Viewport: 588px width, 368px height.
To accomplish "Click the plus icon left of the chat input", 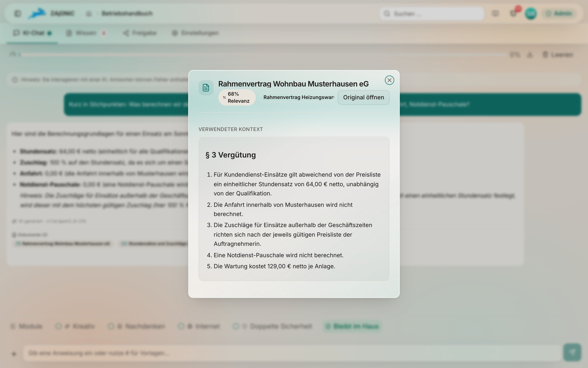I will pos(14,354).
